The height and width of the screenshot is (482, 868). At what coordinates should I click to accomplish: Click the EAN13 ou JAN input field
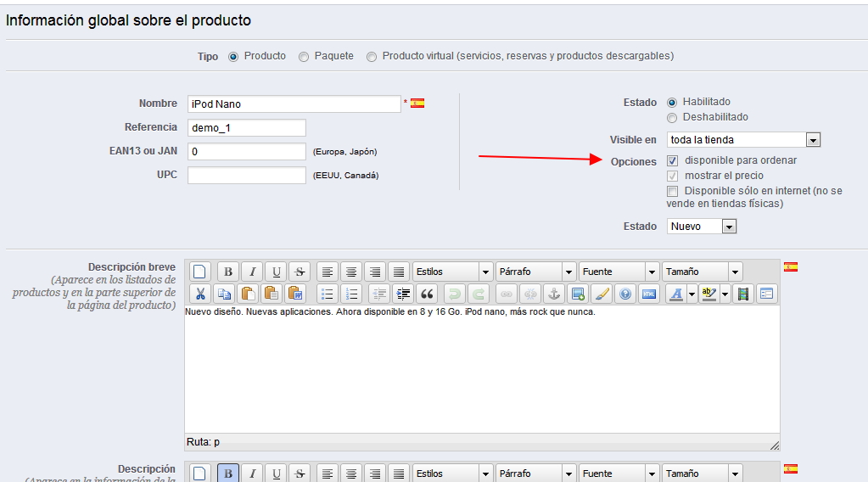click(x=246, y=152)
